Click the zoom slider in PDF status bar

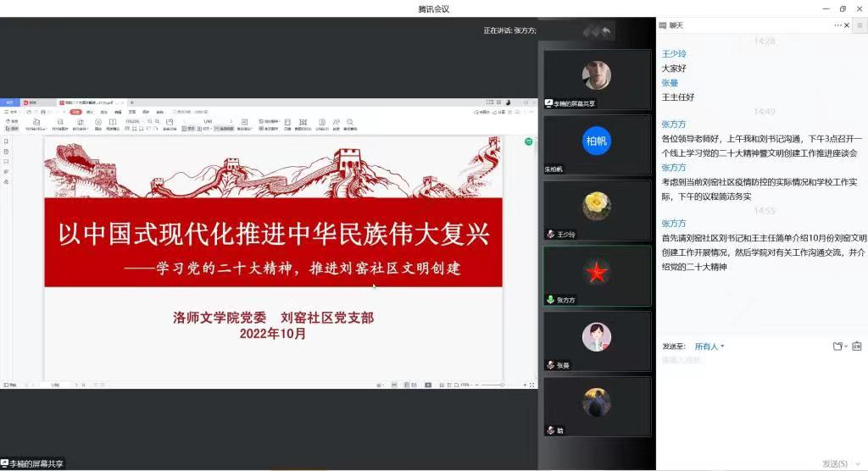500,385
